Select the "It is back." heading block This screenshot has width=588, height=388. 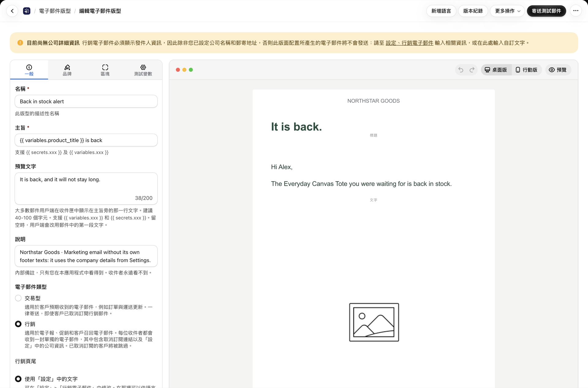(x=296, y=127)
